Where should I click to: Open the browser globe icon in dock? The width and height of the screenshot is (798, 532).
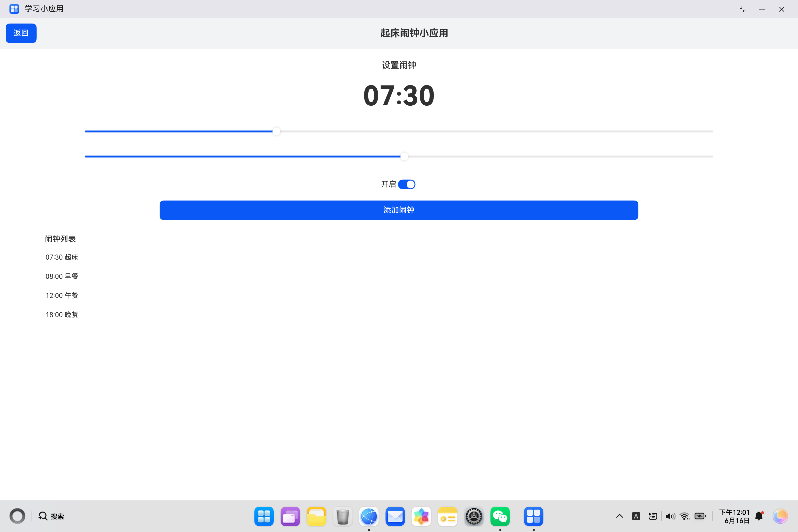tap(369, 516)
